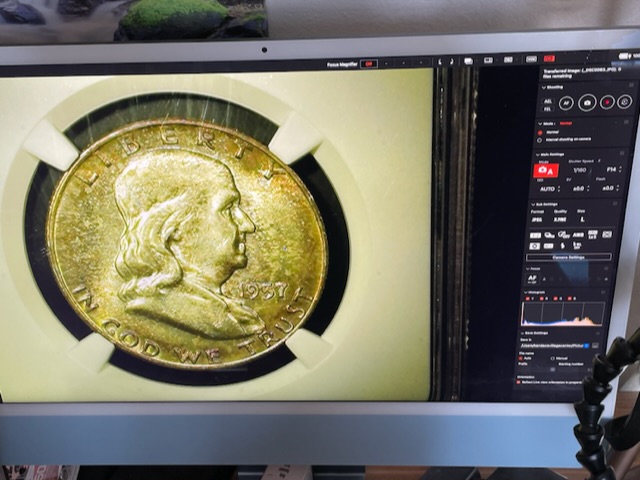Start movie recording with the red dot button

pyautogui.click(x=607, y=102)
